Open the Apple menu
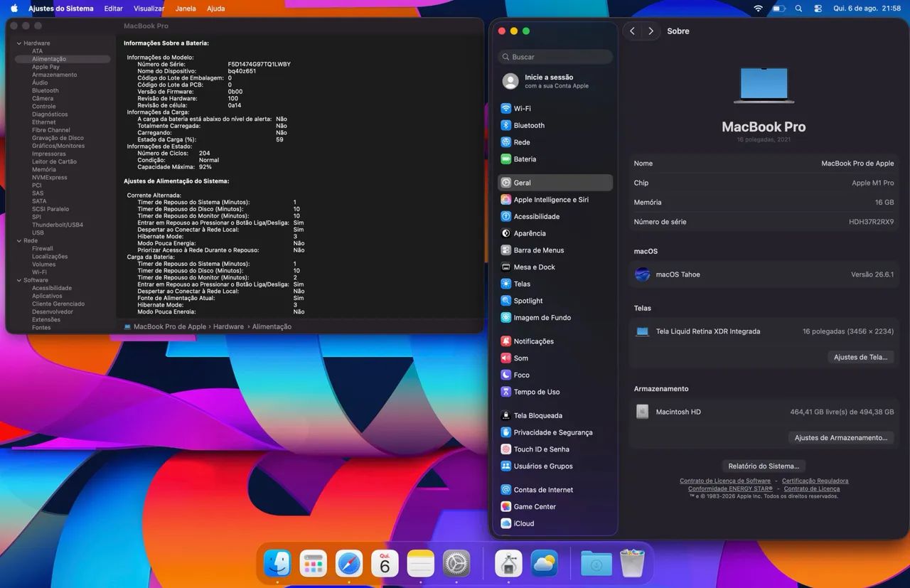The image size is (910, 588). click(14, 9)
